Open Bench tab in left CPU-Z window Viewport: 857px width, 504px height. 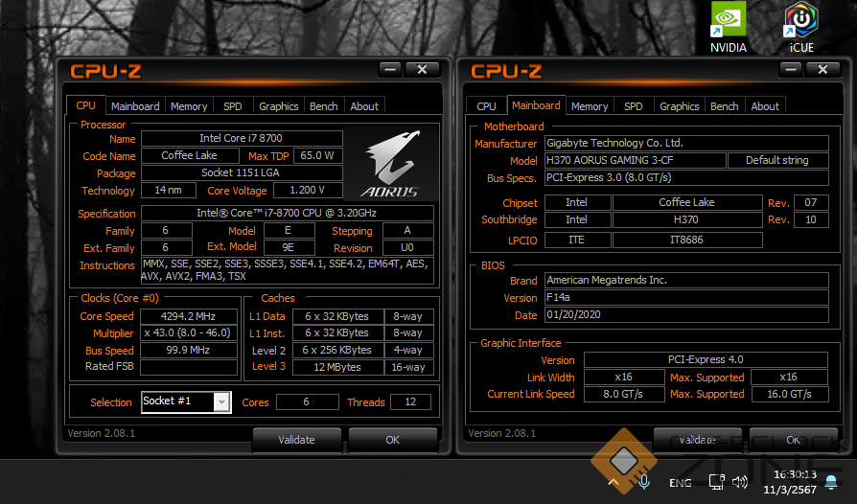pyautogui.click(x=324, y=106)
